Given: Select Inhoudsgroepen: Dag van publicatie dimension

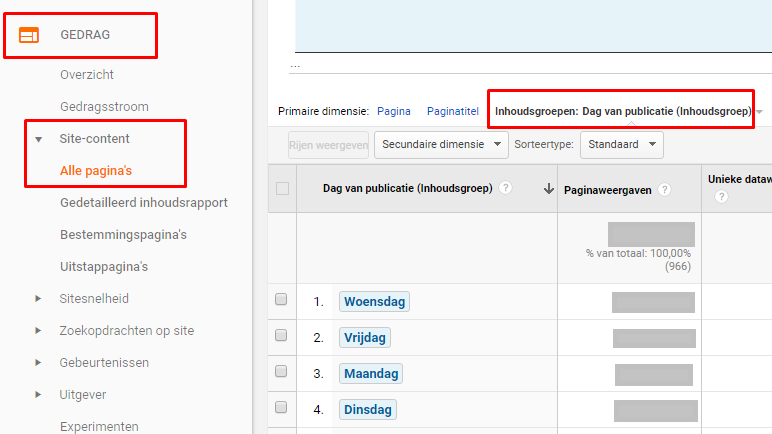Looking at the screenshot, I should [x=623, y=111].
